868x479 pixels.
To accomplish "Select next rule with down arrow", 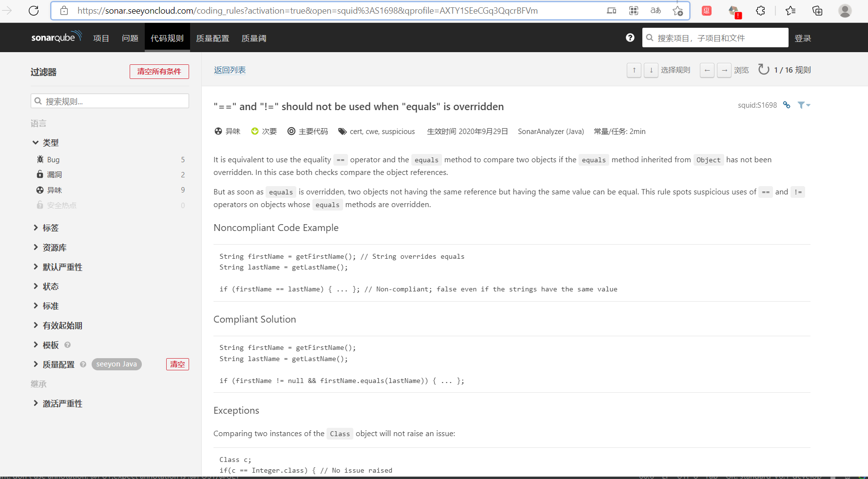I will (651, 70).
